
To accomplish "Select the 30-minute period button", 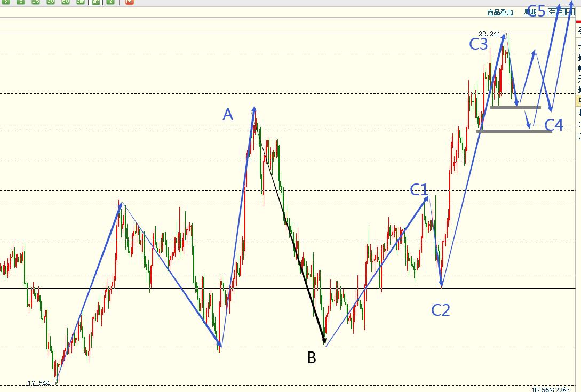I will point(51,2).
